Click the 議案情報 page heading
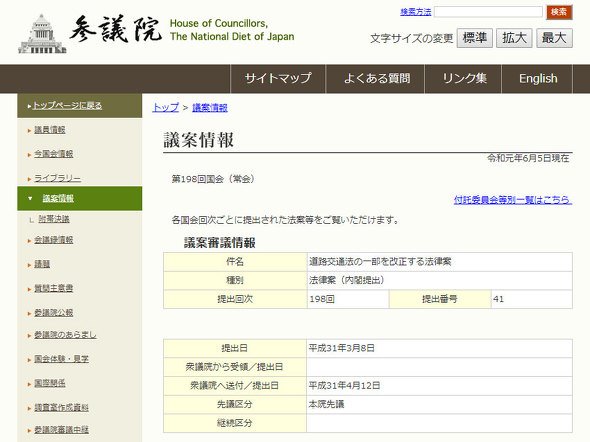 (199, 140)
